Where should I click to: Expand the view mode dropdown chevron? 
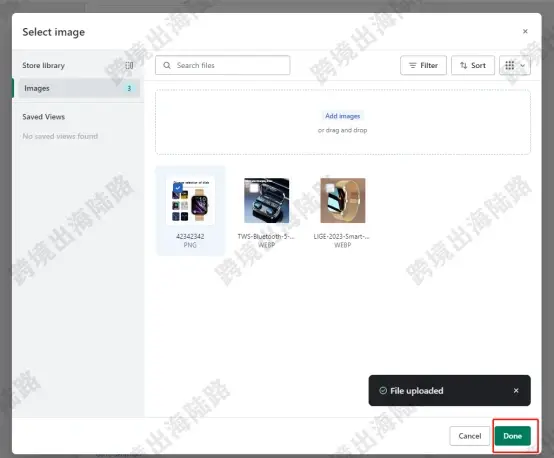[x=523, y=66]
